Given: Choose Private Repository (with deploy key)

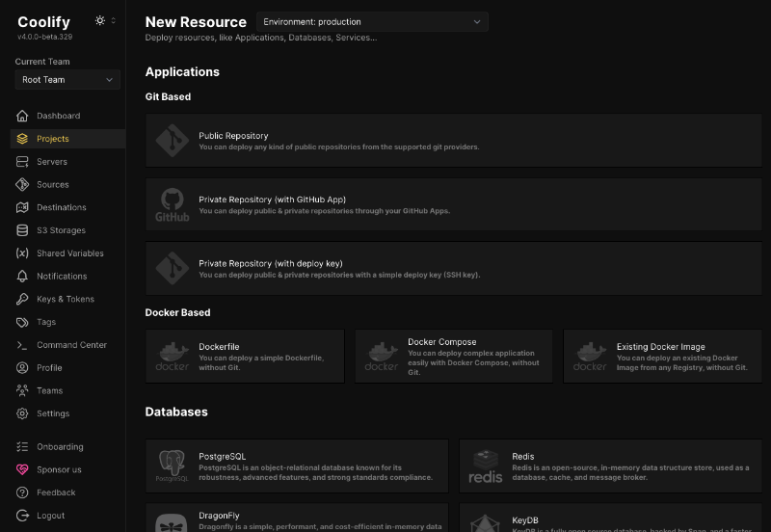Looking at the screenshot, I should (453, 269).
